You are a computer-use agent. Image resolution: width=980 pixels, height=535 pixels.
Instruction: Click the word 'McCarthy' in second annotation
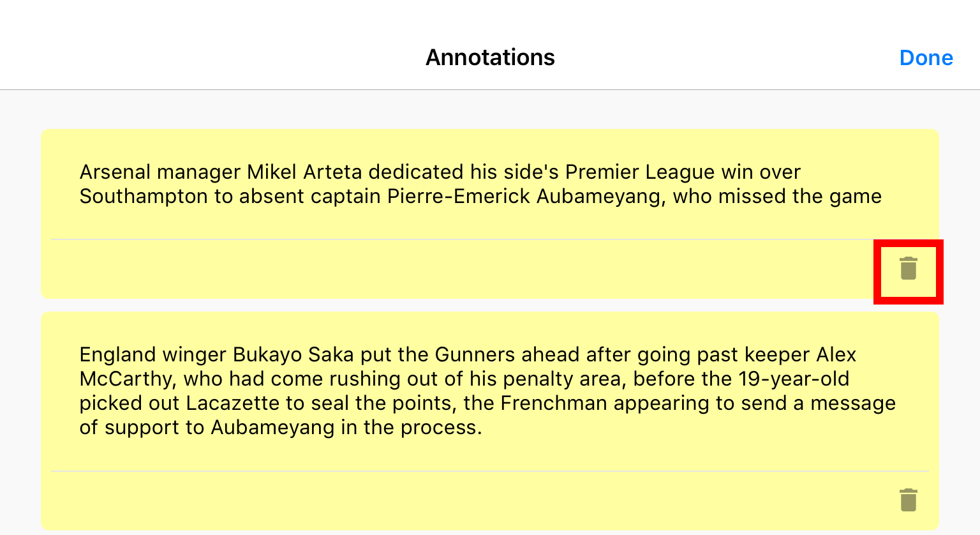126,379
